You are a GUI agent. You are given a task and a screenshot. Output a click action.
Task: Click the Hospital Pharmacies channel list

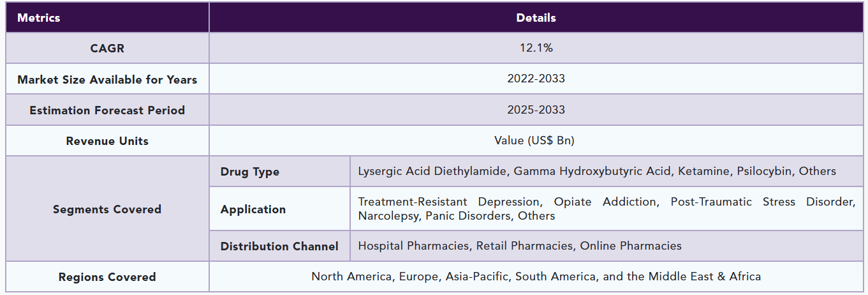[x=520, y=246]
